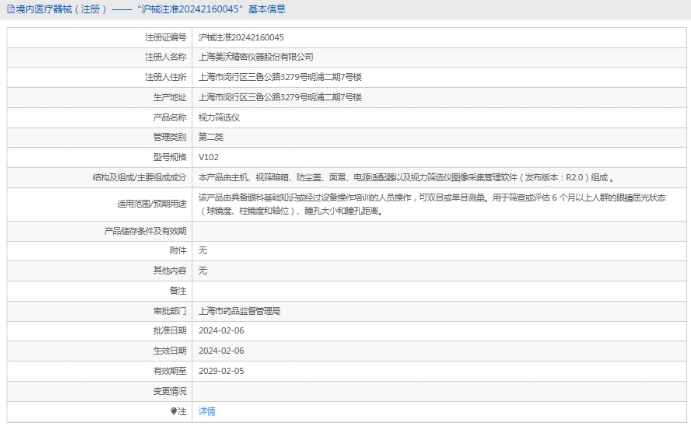Screen dimensions: 691x432
Task: Click the 审批部门 label
Action: point(170,311)
